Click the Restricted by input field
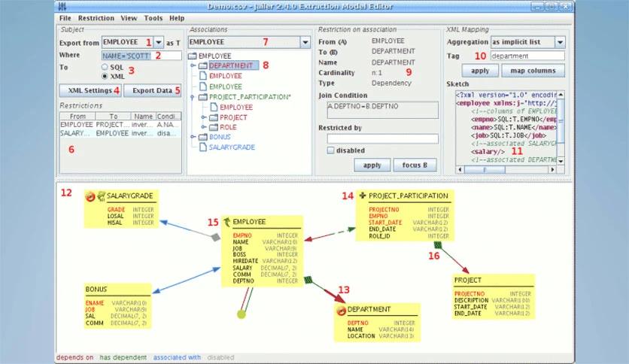The height and width of the screenshot is (364, 629). coord(383,138)
